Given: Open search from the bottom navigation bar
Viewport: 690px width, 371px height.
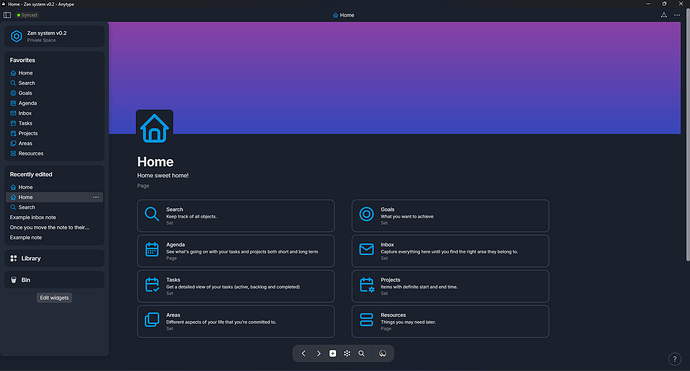Looking at the screenshot, I should (361, 353).
